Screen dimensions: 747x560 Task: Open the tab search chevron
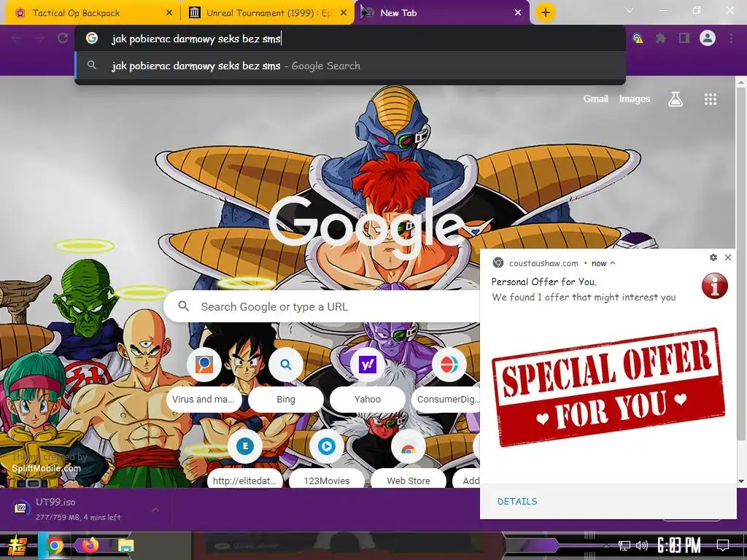tap(630, 10)
